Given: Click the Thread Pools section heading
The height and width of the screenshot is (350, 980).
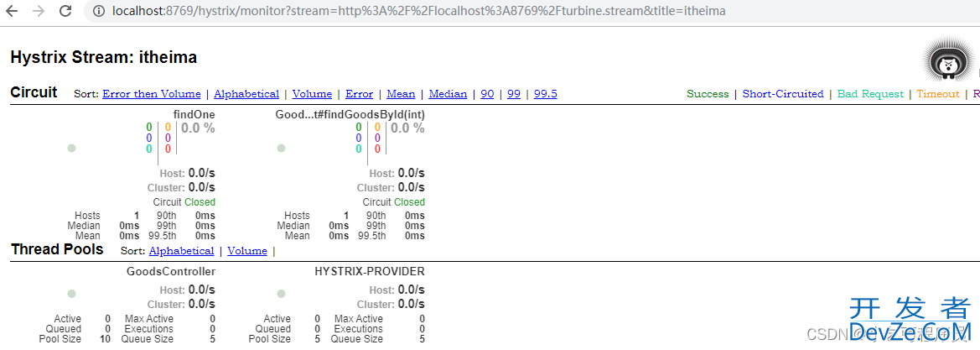Looking at the screenshot, I should coord(57,249).
